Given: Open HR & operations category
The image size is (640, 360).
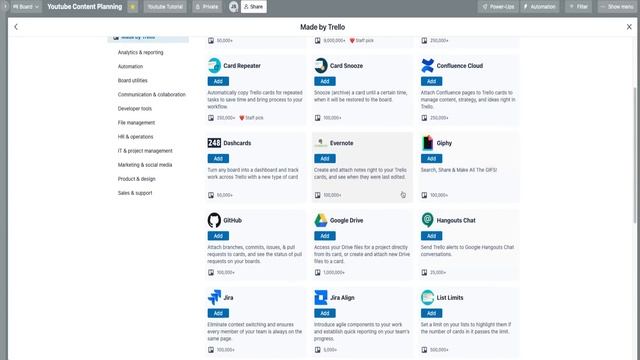Looking at the screenshot, I should [x=136, y=137].
